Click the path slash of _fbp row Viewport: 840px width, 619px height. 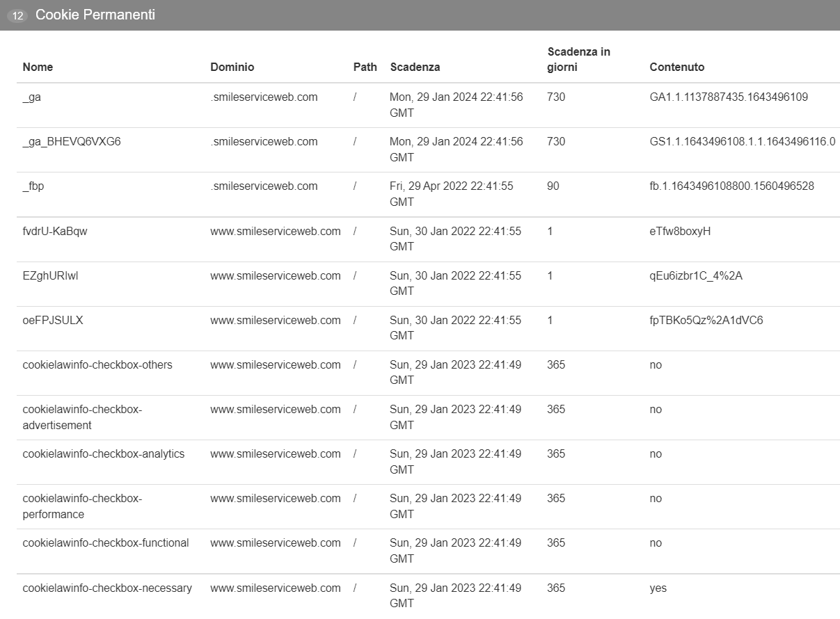[x=355, y=186]
